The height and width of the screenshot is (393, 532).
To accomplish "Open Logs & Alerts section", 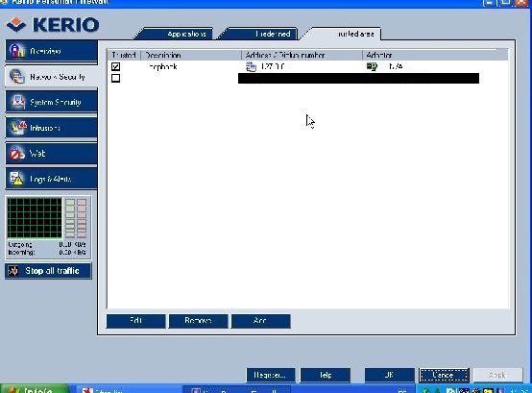I will pos(52,179).
